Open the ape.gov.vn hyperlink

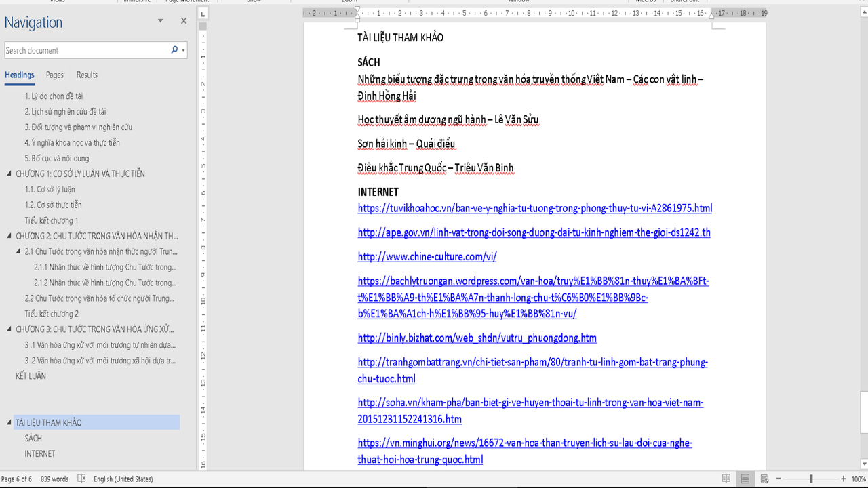tap(534, 232)
